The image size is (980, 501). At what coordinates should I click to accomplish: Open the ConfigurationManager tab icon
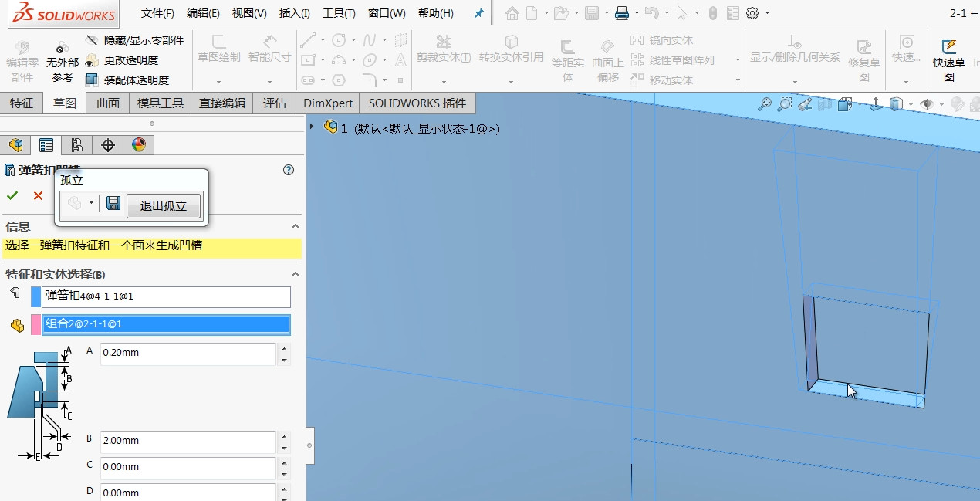[77, 145]
